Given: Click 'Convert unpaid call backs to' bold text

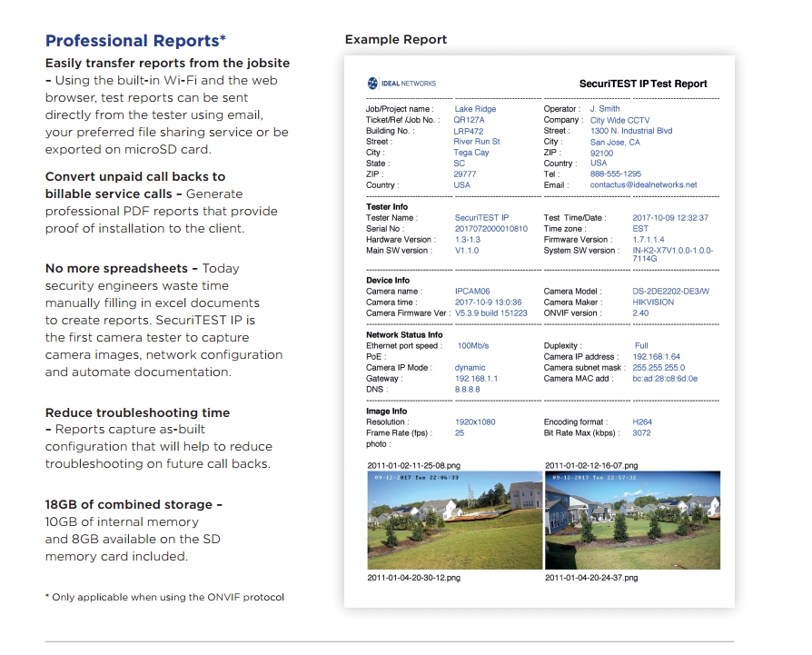Looking at the screenshot, I should [135, 176].
